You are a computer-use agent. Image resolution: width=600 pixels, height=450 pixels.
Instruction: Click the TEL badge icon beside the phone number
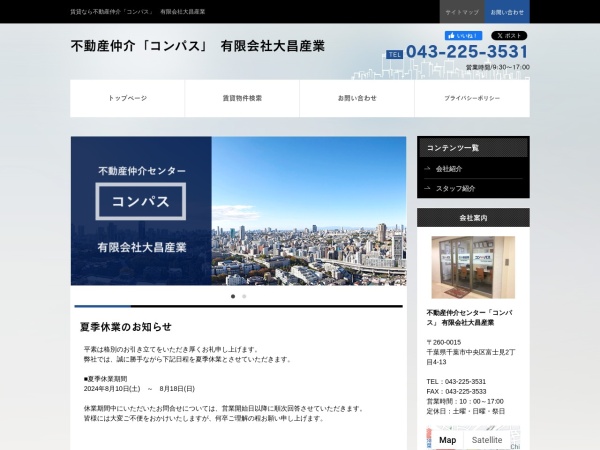394,55
